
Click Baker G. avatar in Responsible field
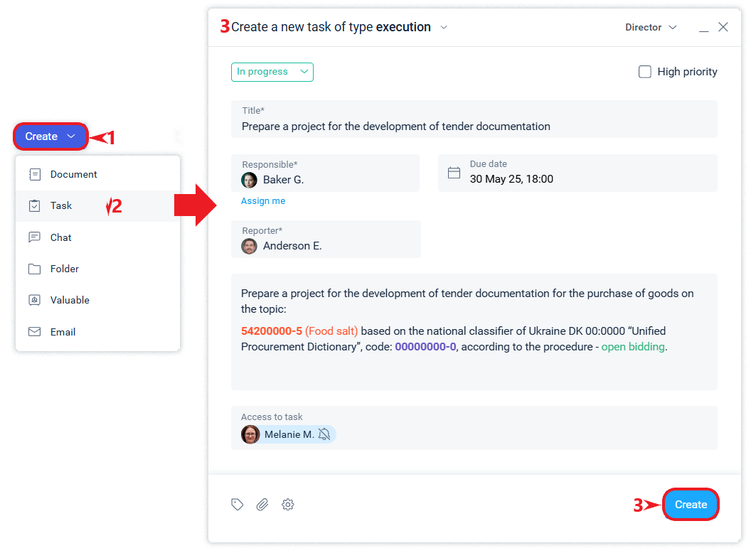(x=249, y=180)
